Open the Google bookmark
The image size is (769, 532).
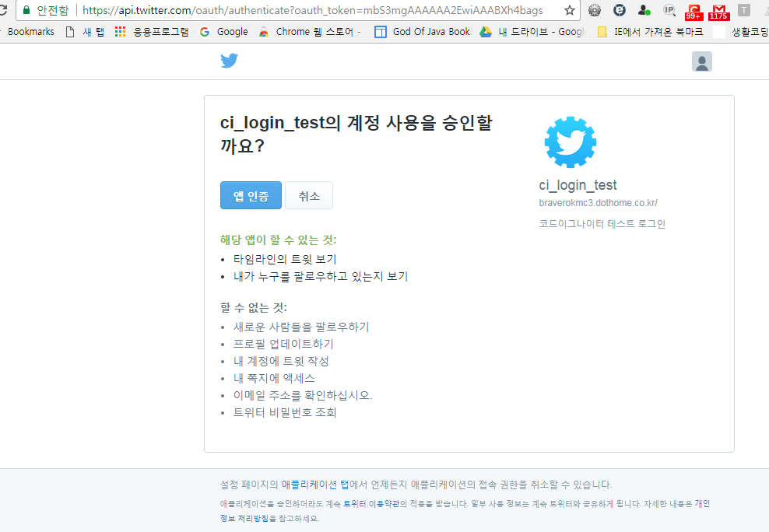(x=224, y=32)
